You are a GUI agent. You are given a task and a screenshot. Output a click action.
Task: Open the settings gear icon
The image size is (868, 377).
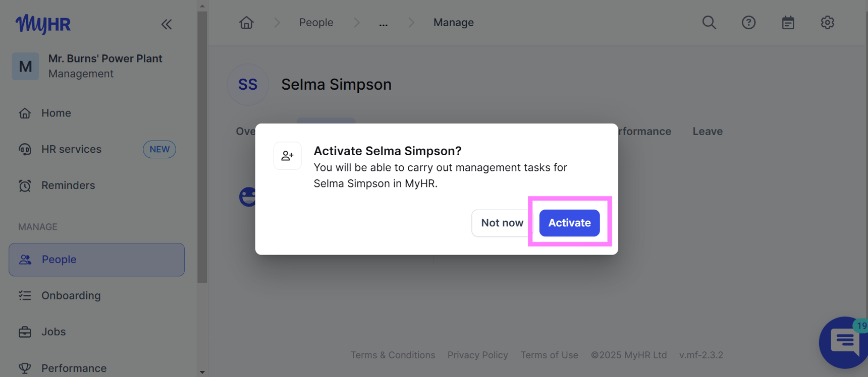coord(827,22)
